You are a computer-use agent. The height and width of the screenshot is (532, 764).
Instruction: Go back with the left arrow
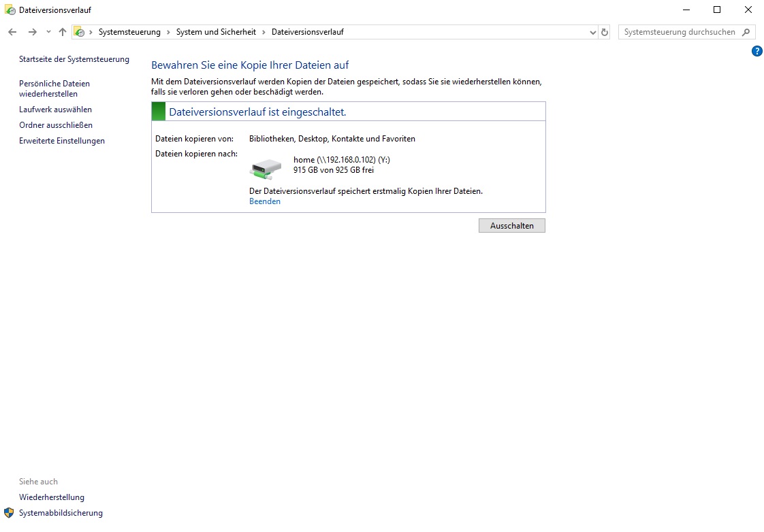tap(12, 32)
